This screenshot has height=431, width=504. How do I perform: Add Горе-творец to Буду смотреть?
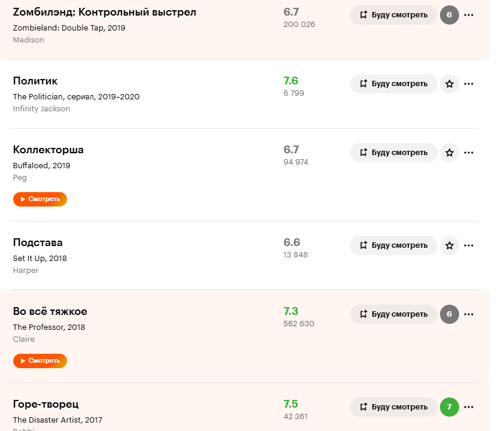point(394,407)
